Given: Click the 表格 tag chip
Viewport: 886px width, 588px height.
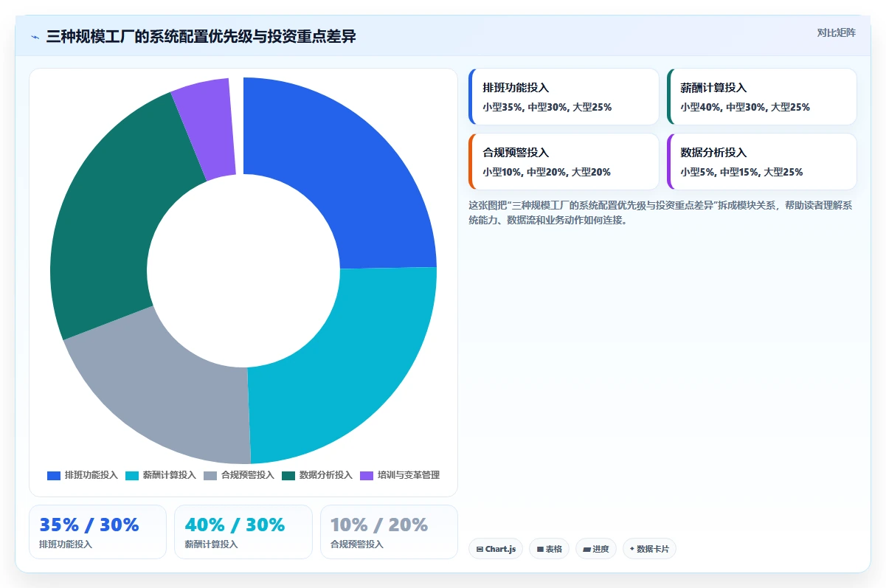Looking at the screenshot, I should 549,549.
